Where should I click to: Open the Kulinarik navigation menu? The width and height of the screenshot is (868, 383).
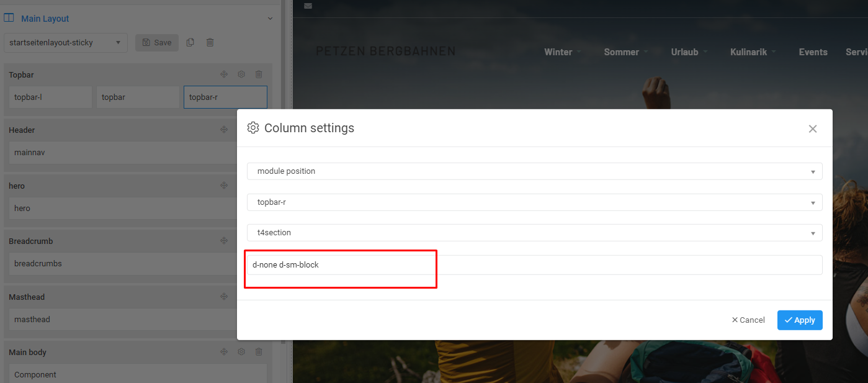753,52
